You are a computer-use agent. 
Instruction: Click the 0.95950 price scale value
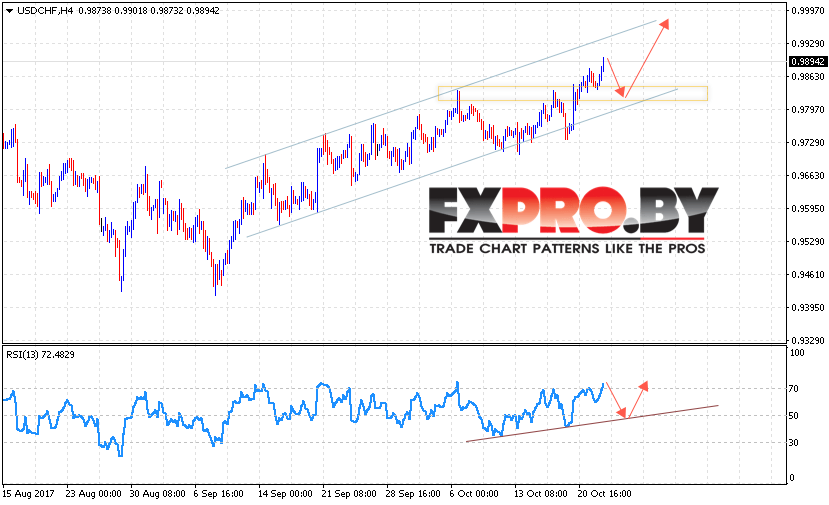808,208
